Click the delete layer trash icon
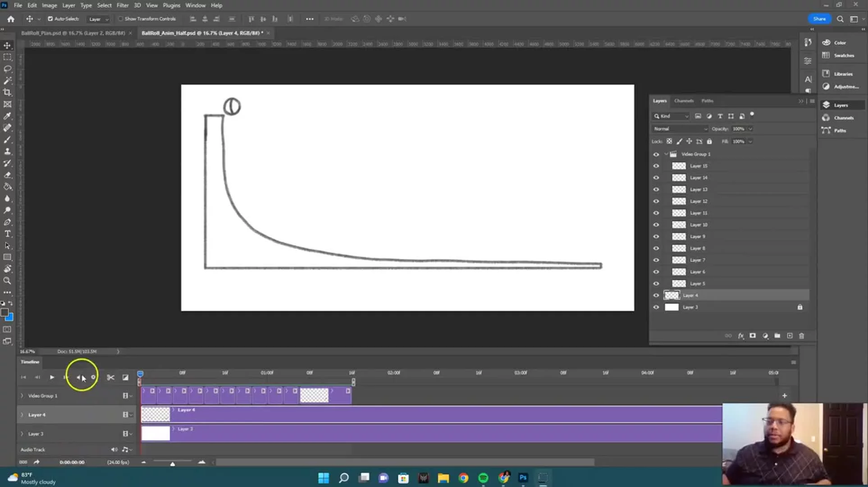Screen dimensions: 868x487 point(801,336)
